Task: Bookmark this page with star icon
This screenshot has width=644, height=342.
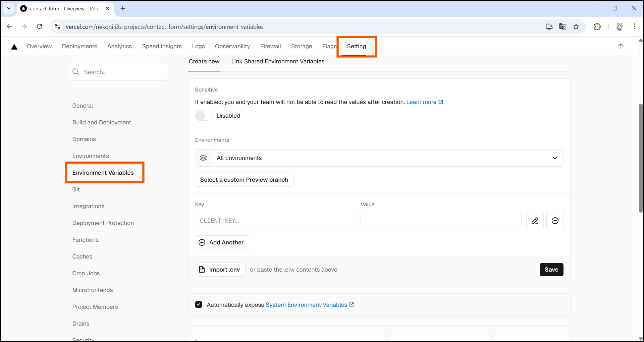Action: tap(576, 26)
